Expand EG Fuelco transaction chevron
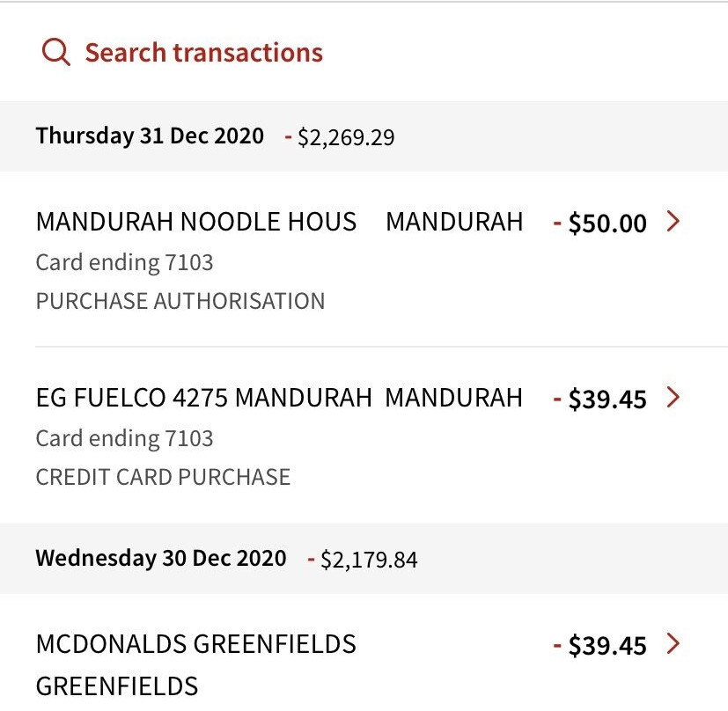Image resolution: width=728 pixels, height=711 pixels. tap(673, 397)
